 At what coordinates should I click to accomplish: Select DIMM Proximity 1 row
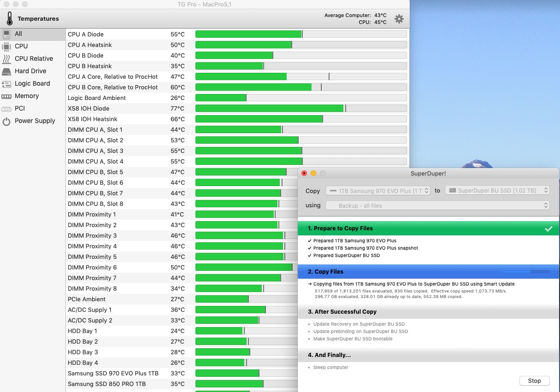(x=182, y=214)
